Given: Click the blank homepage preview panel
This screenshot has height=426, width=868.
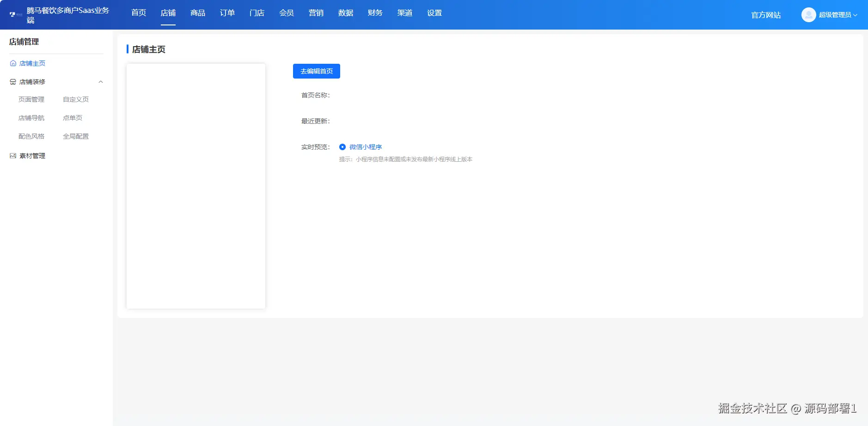Looking at the screenshot, I should [196, 186].
